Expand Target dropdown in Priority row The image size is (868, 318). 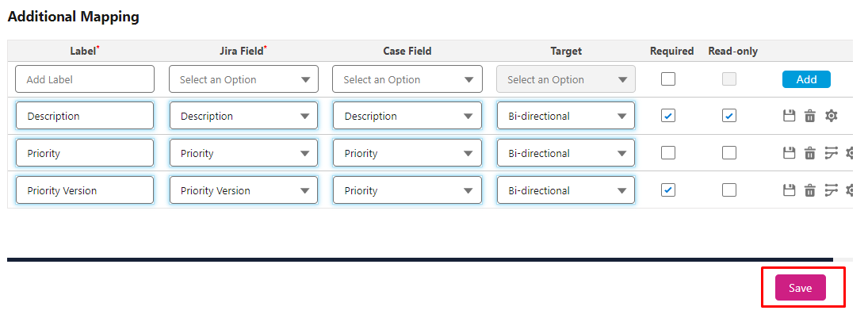click(566, 153)
